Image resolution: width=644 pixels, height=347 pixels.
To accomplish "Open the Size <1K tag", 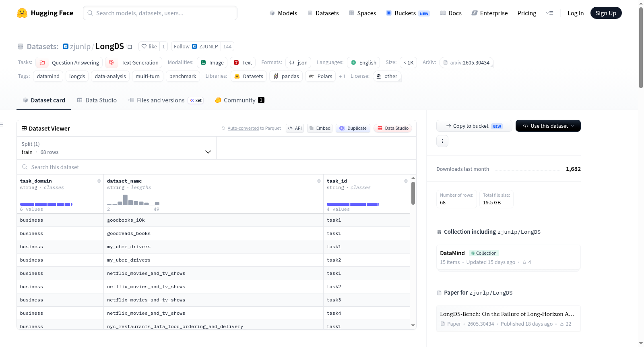I will [409, 62].
